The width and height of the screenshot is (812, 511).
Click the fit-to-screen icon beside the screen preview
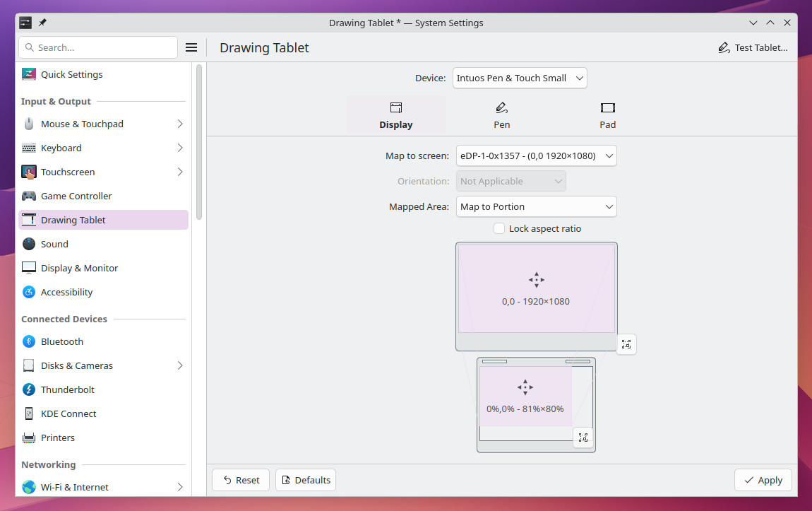[626, 344]
